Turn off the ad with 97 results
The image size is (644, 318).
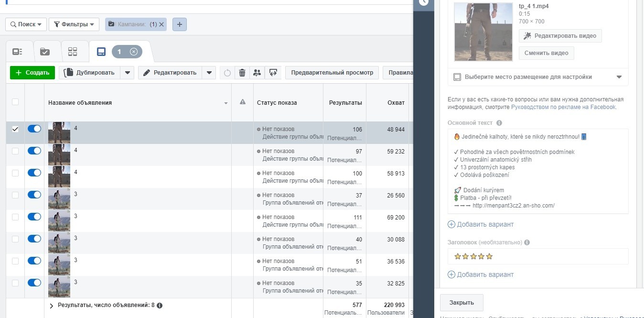[x=34, y=151]
